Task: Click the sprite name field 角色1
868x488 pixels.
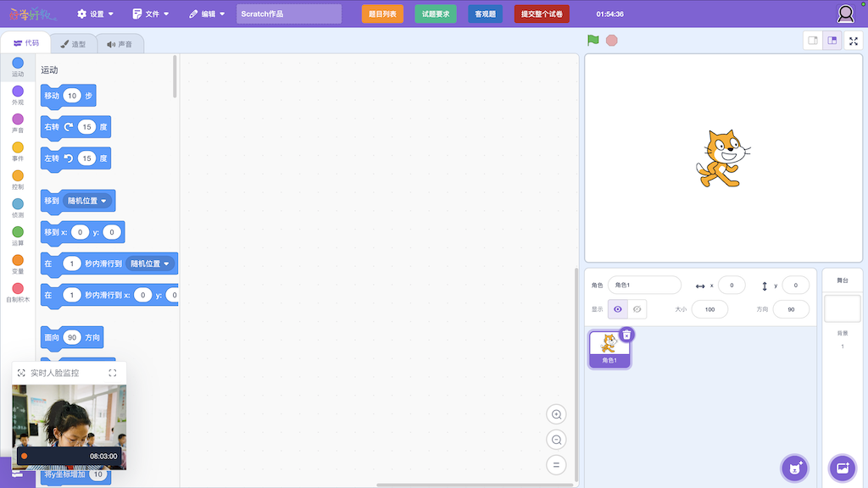Action: [x=644, y=285]
